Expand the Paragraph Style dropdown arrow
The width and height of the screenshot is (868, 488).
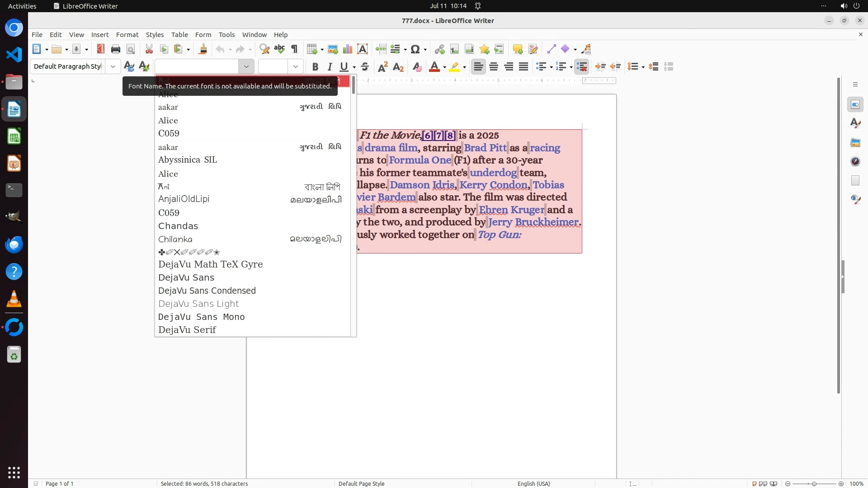(113, 66)
